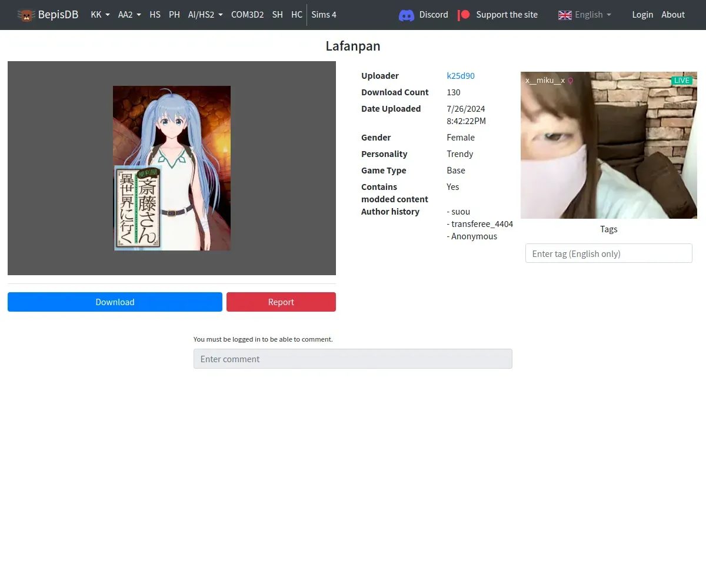Click author history entry transferee_4404
This screenshot has height=588, width=706.
pos(480,224)
